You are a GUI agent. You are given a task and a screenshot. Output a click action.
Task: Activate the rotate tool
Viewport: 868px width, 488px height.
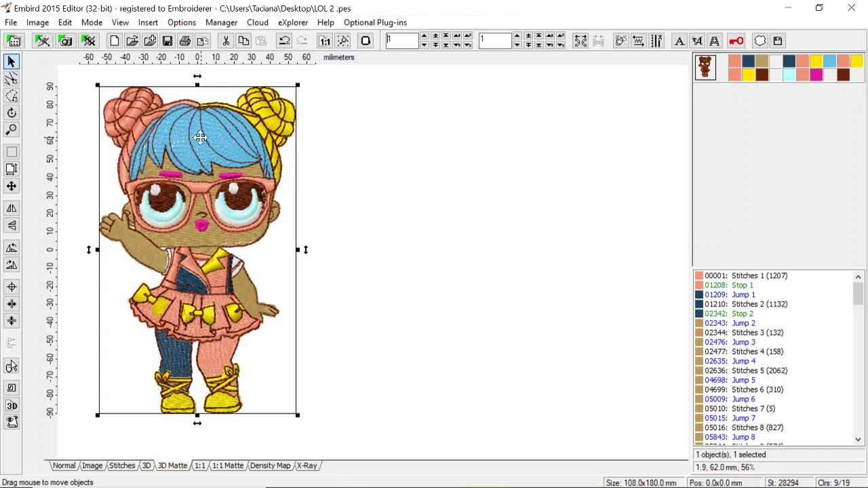pyautogui.click(x=12, y=113)
